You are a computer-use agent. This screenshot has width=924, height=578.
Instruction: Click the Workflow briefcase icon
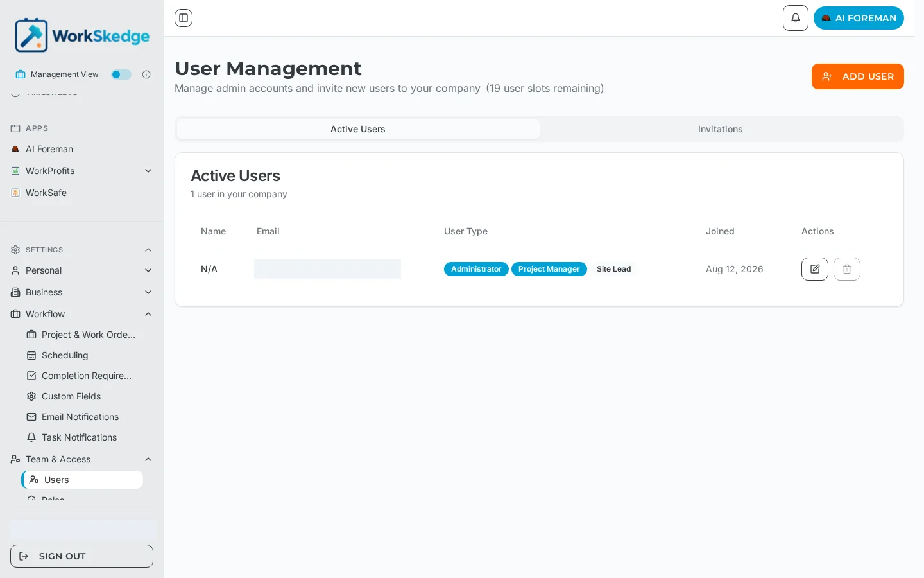point(15,314)
